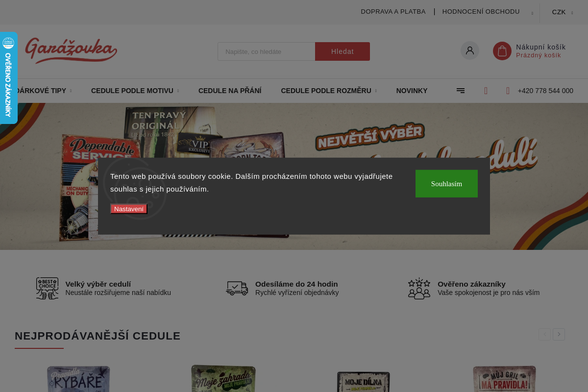
Task: Expand the CZK currency dropdown
Action: coord(562,12)
